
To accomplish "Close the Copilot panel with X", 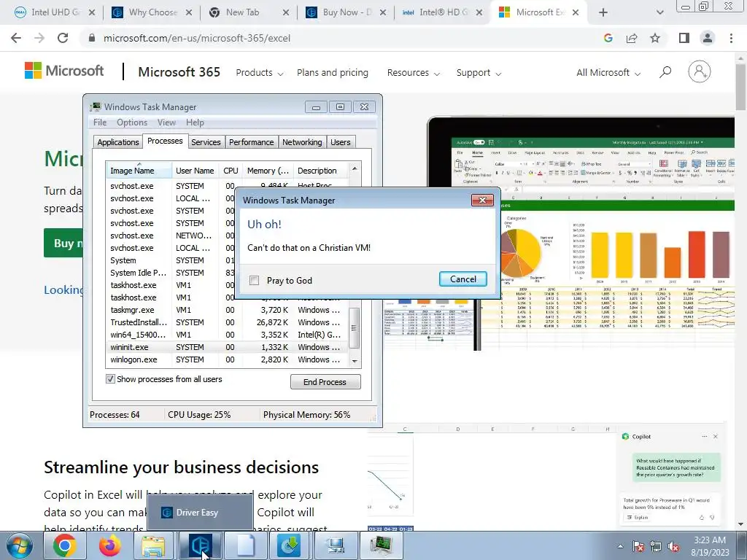I will 716,436.
